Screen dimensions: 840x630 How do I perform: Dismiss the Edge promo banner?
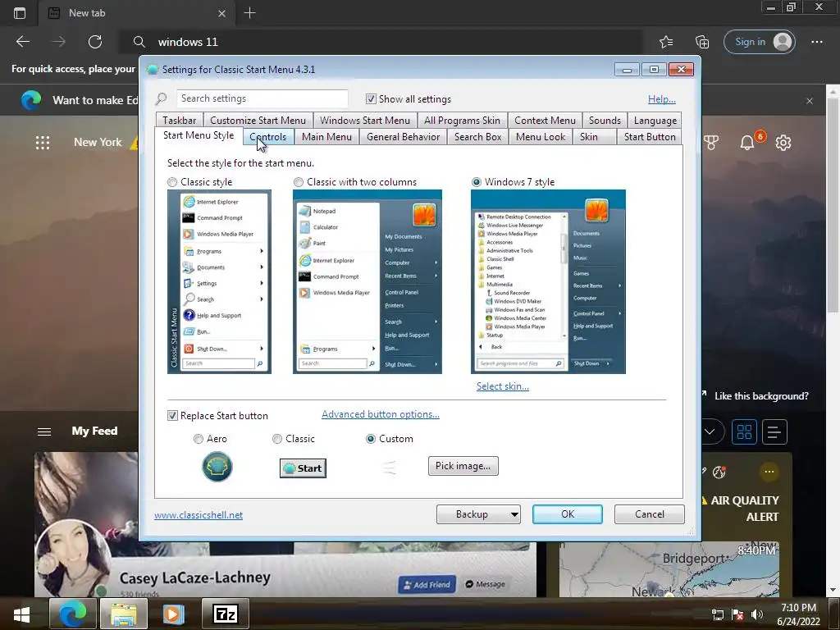pos(810,101)
